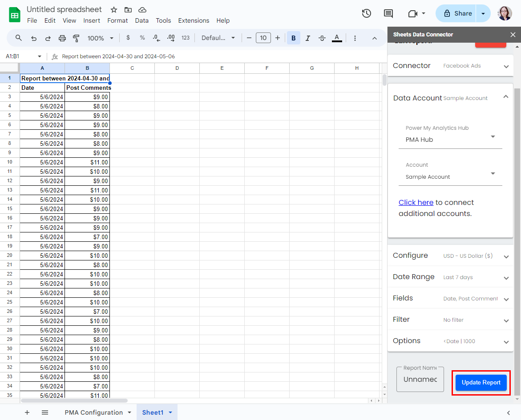
Task: Select the paint format tool
Action: point(76,38)
